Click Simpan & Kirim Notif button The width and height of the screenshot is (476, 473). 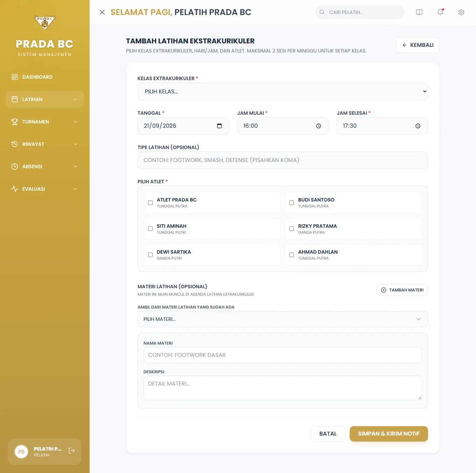click(389, 434)
